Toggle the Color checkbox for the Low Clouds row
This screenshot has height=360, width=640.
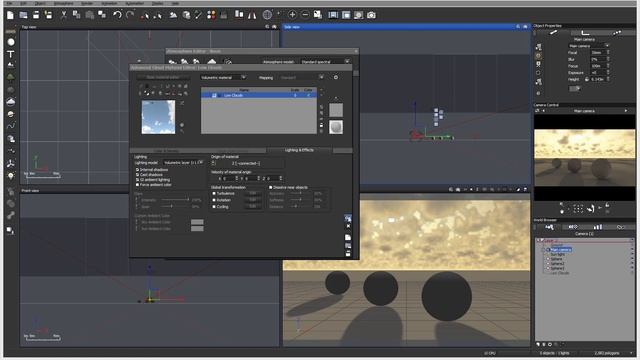pyautogui.click(x=309, y=95)
